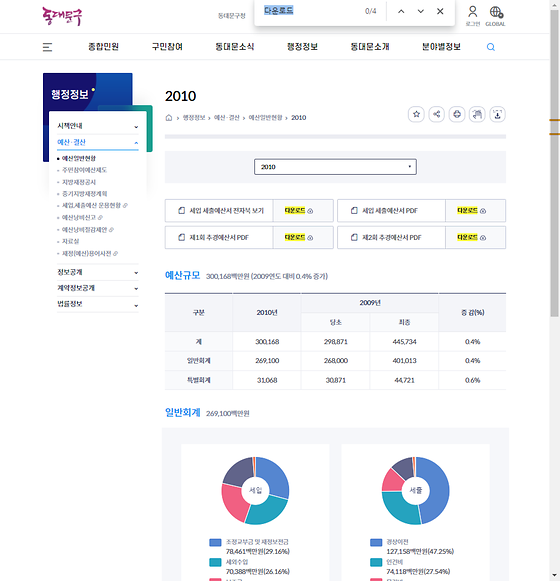Click the 445,734 cell in the table
Screen dimensions: 560x581
coord(404,342)
